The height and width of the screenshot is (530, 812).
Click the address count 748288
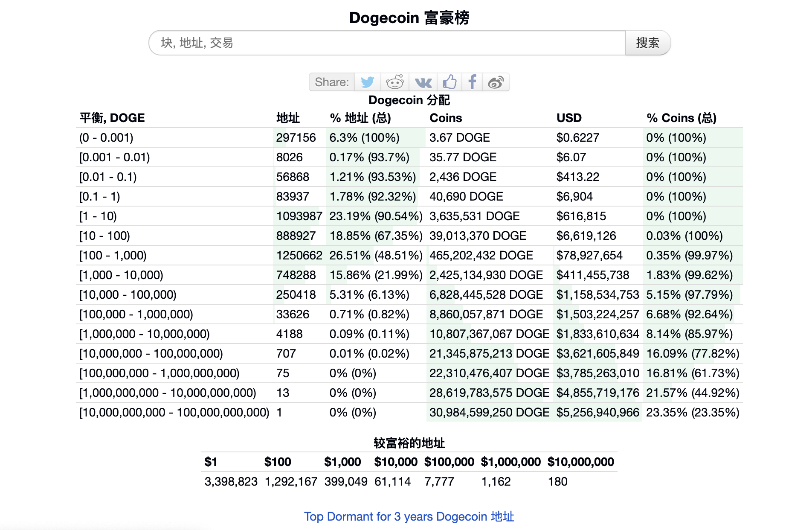[296, 275]
